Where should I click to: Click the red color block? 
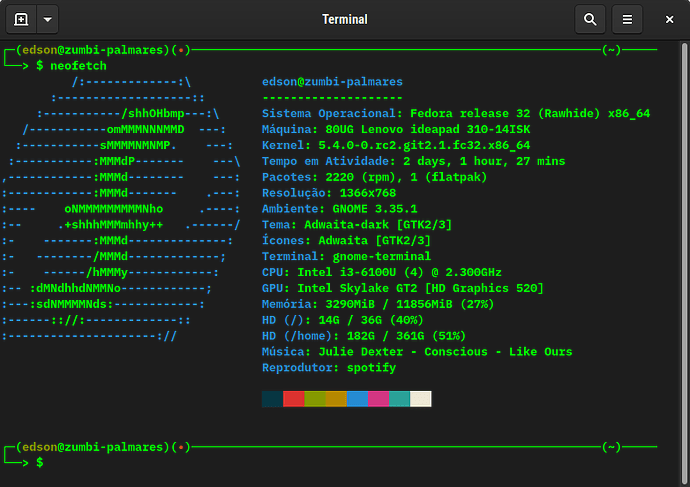point(294,399)
